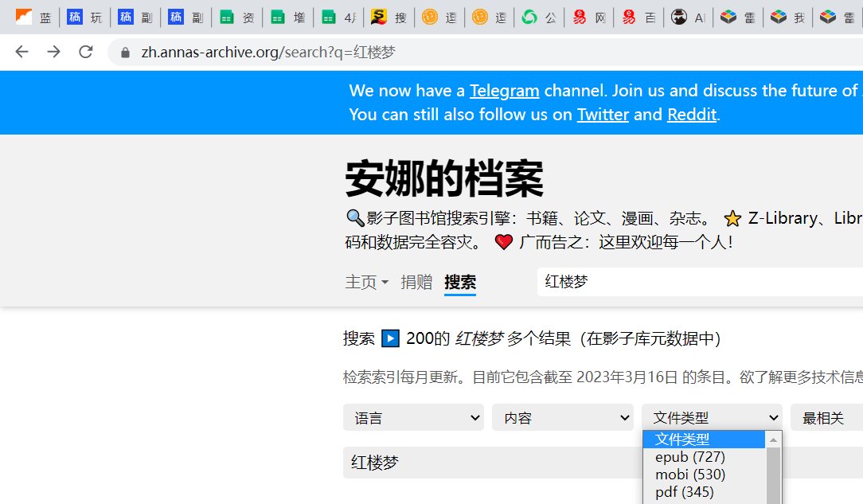The image size is (863, 504).
Task: Open the cube-icon tab labeled 我
Action: (x=787, y=18)
